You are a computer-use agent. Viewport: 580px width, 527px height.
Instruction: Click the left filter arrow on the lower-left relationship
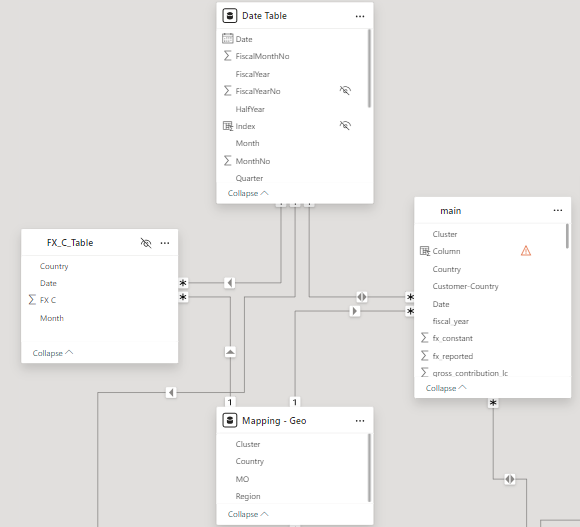(x=171, y=392)
